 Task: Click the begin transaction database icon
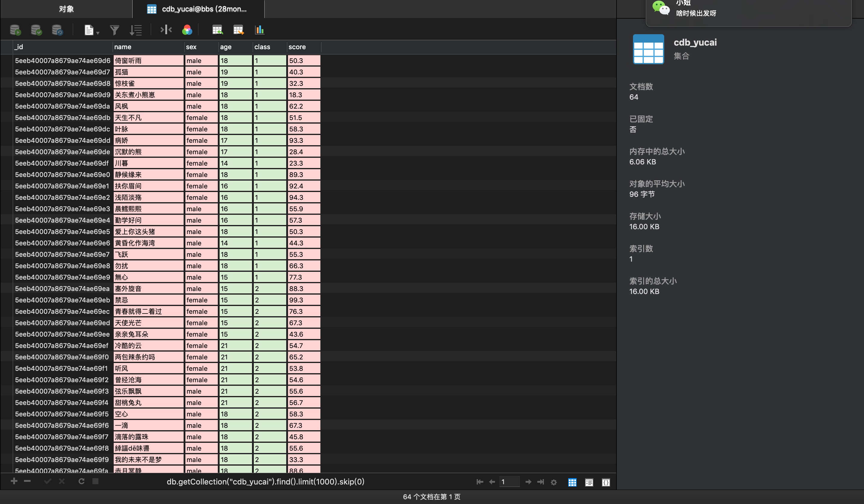(15, 30)
